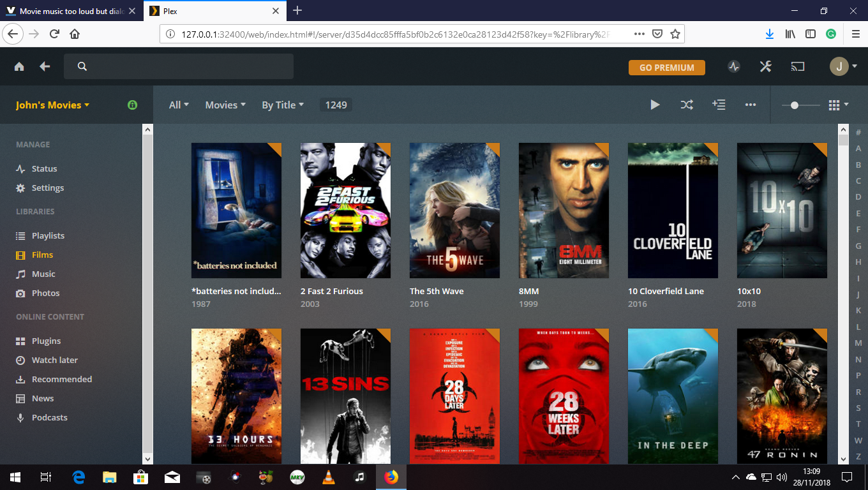Open the Windows notification center
This screenshot has width=868, height=490.
847,477
